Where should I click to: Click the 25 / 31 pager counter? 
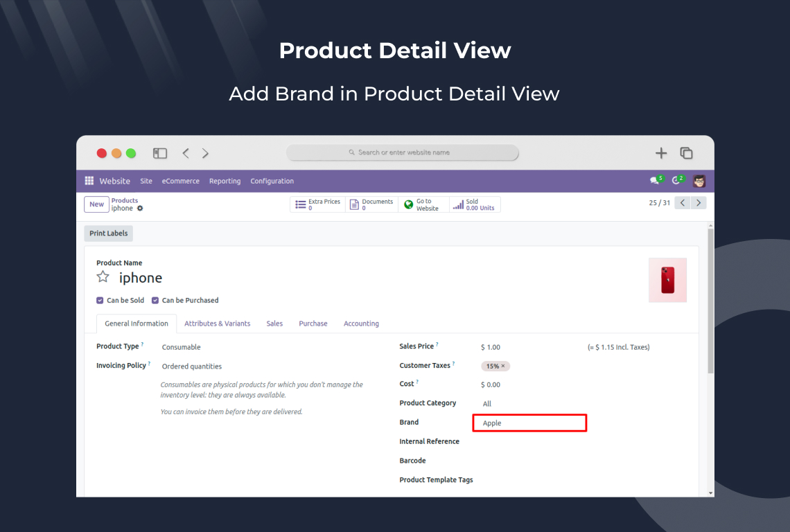660,202
